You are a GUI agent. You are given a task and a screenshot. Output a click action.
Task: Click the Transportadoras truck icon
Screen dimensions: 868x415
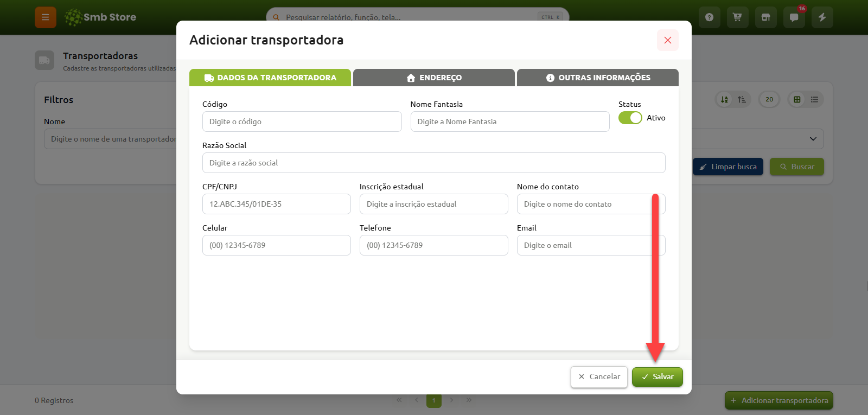click(x=44, y=60)
